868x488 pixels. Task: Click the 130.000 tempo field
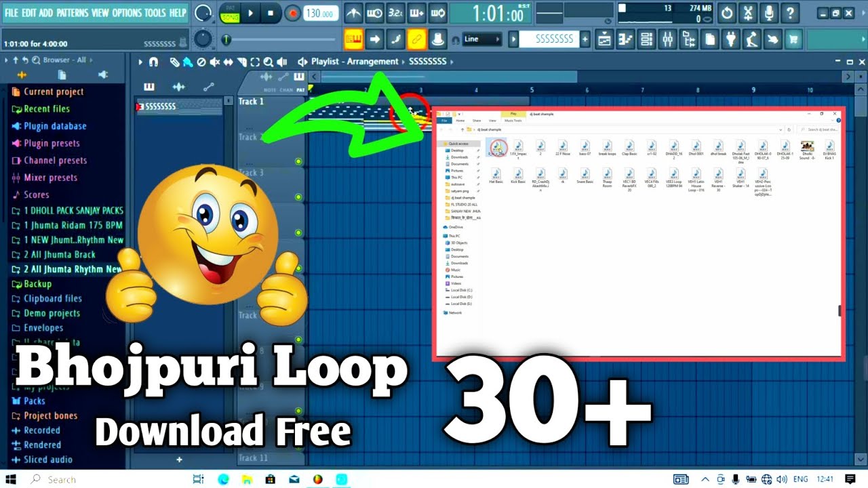pyautogui.click(x=321, y=14)
